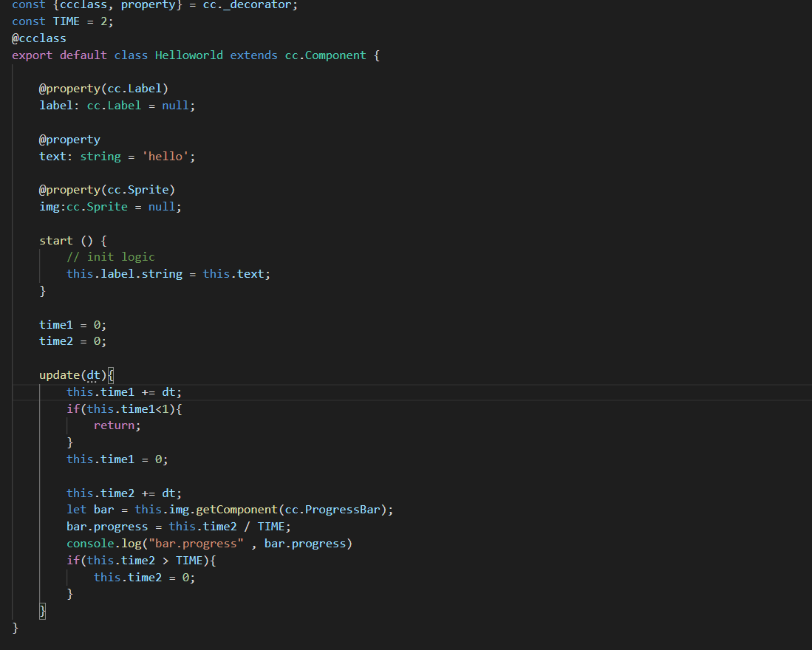Click the 'this.time1 += dt;' line
The width and height of the screenshot is (812, 650).
point(124,392)
